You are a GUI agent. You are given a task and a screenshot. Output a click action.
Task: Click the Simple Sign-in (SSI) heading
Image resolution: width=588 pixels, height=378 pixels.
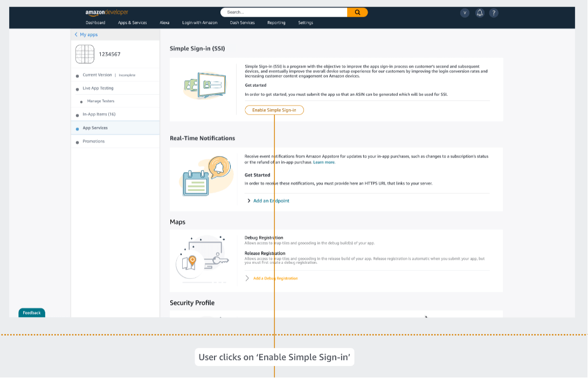pyautogui.click(x=197, y=48)
